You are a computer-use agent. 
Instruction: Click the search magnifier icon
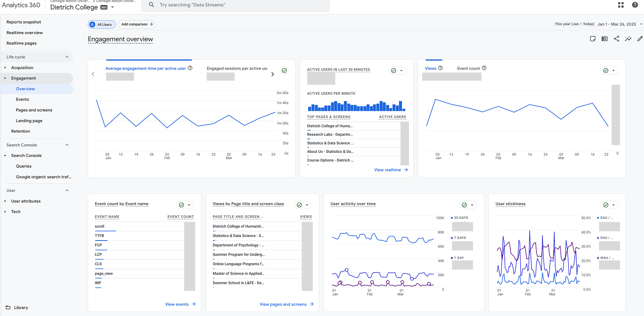click(x=151, y=5)
